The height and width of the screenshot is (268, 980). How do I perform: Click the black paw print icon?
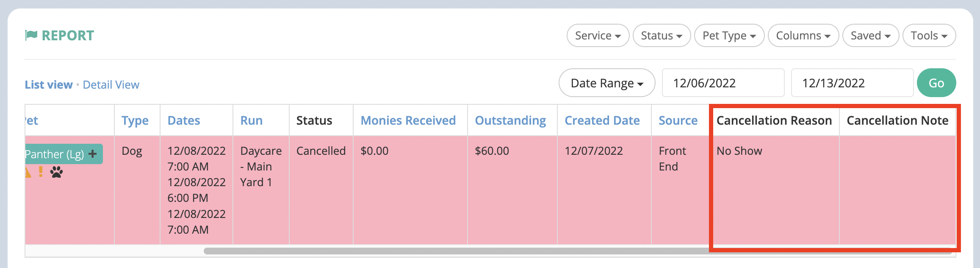click(x=56, y=172)
